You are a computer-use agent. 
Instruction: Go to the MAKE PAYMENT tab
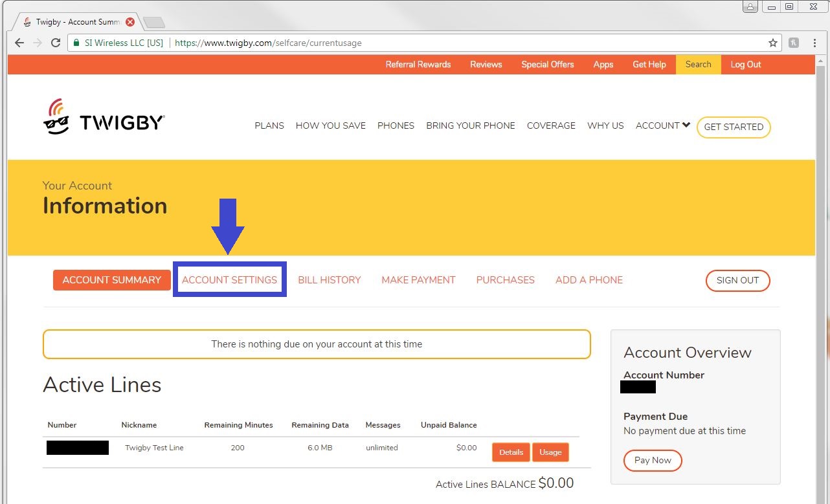coord(418,280)
